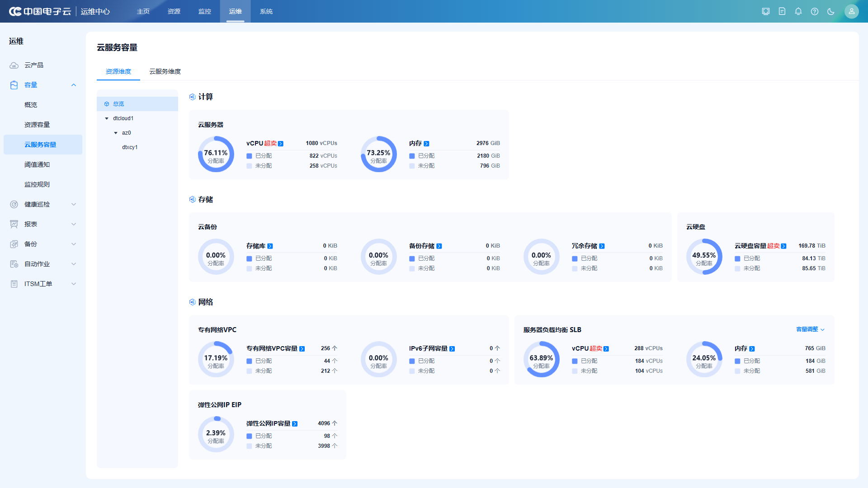Click the blue arrow next to SLB 内存
Image resolution: width=868 pixels, height=488 pixels.
point(752,349)
